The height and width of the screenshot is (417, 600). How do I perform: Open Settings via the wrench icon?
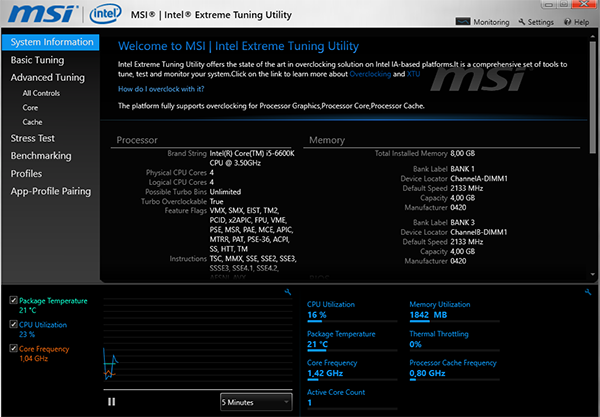coord(522,21)
